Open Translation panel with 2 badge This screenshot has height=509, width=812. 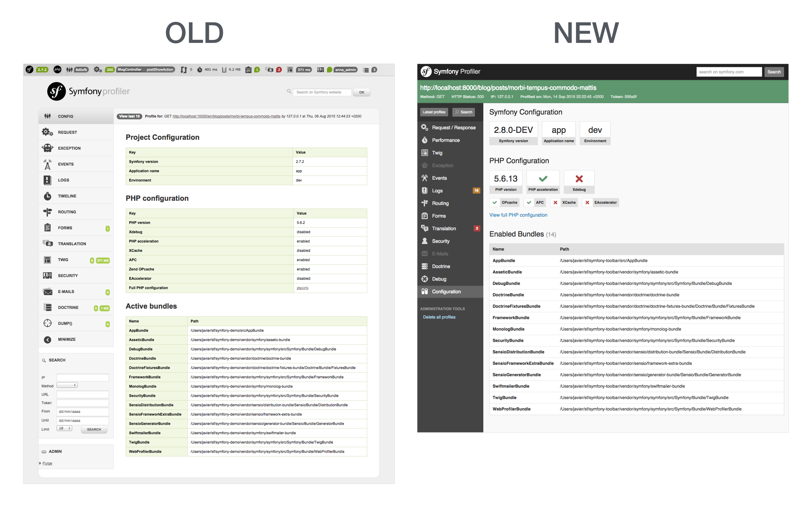click(x=450, y=228)
